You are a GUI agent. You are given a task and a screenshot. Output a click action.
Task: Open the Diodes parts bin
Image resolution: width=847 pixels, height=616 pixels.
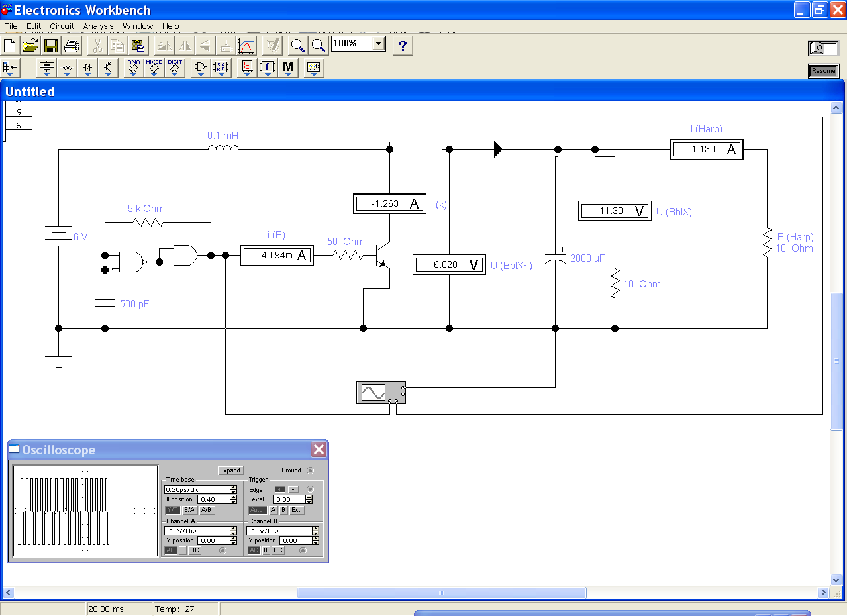87,68
